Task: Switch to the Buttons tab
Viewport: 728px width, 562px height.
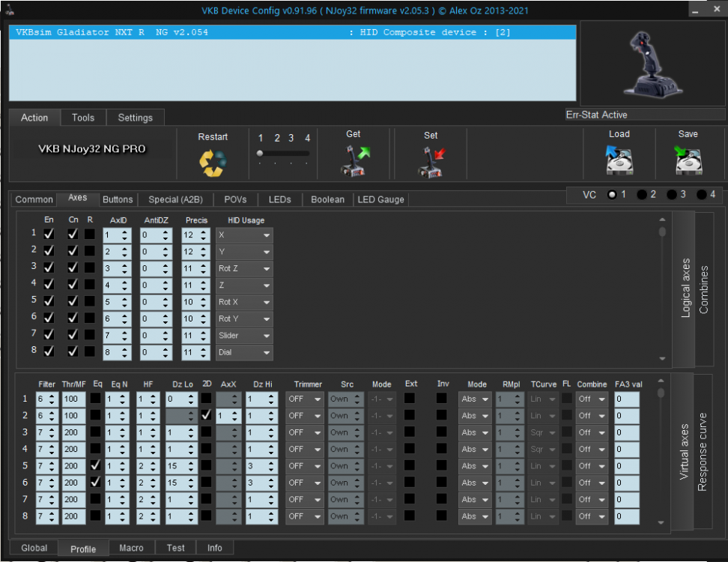Action: click(118, 199)
